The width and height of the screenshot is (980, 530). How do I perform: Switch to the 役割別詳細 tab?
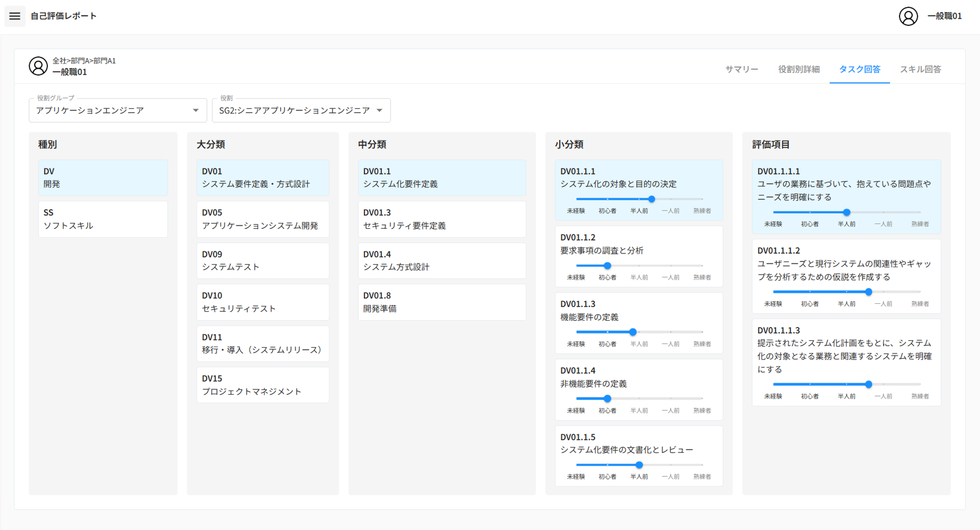coord(799,69)
